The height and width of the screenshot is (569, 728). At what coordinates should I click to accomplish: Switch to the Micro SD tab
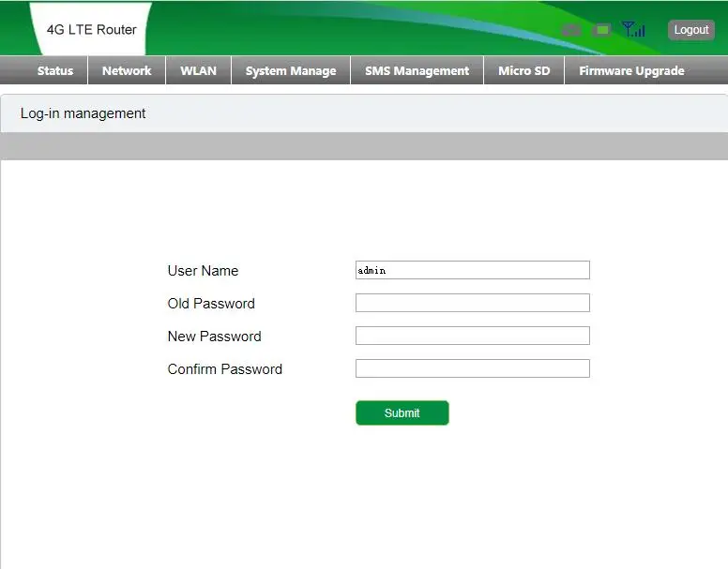click(523, 71)
